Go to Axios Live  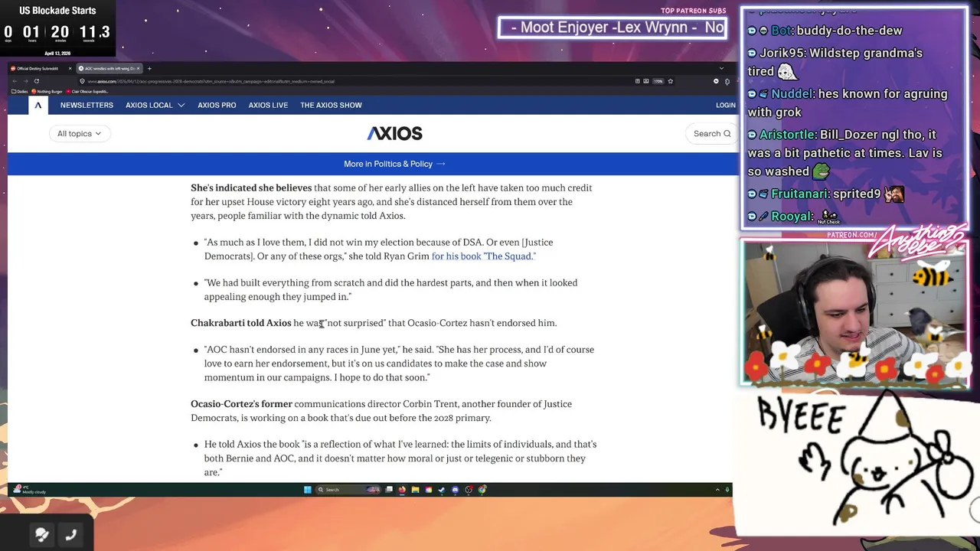(x=268, y=105)
